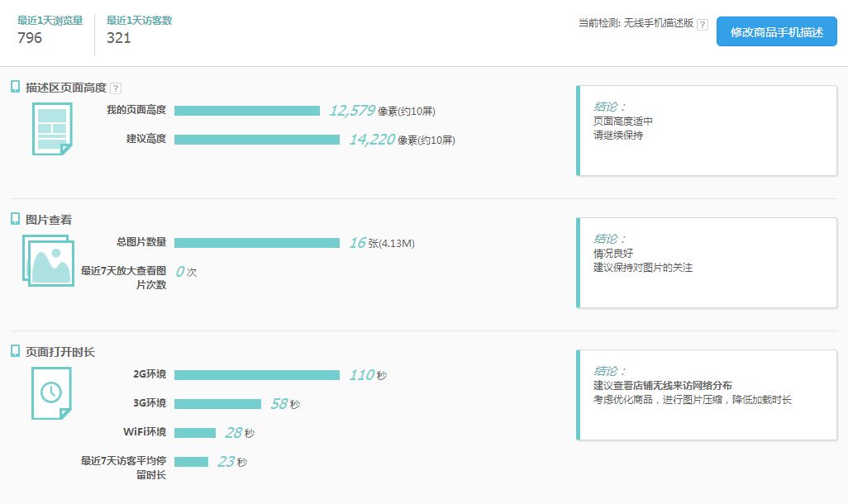Click the page layout document icon

(52, 128)
